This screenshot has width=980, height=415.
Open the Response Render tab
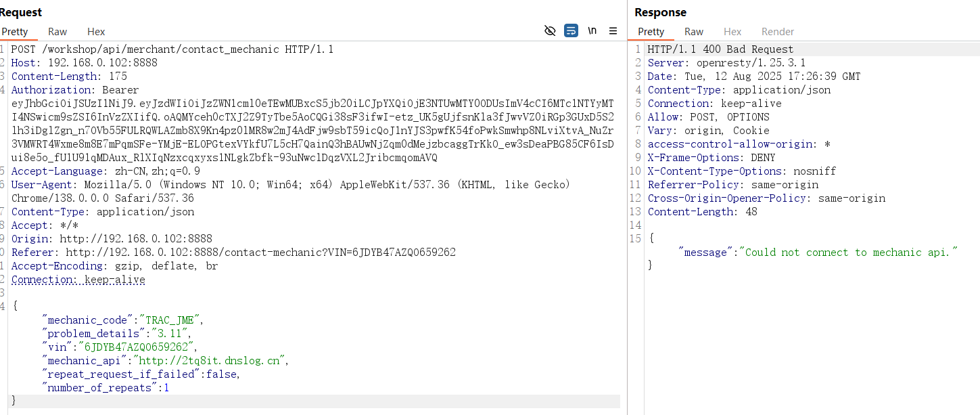[778, 31]
